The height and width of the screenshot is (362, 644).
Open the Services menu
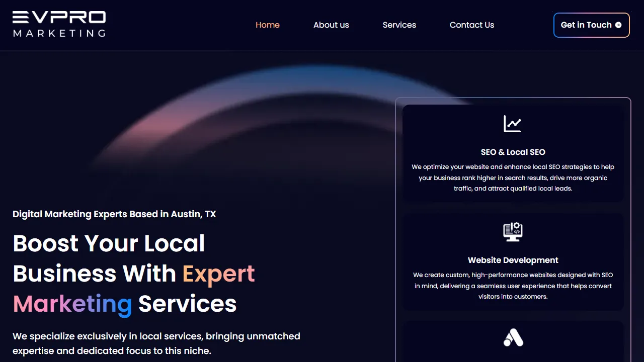click(399, 25)
